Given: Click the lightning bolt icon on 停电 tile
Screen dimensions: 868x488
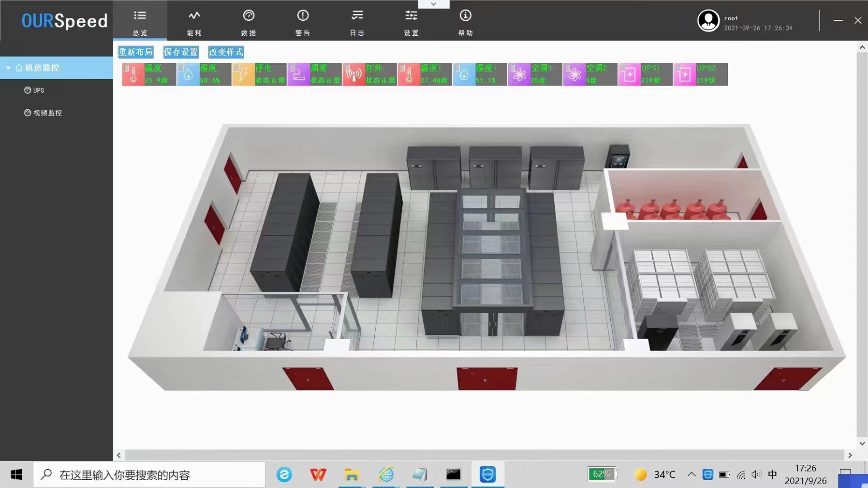Looking at the screenshot, I should pos(243,75).
